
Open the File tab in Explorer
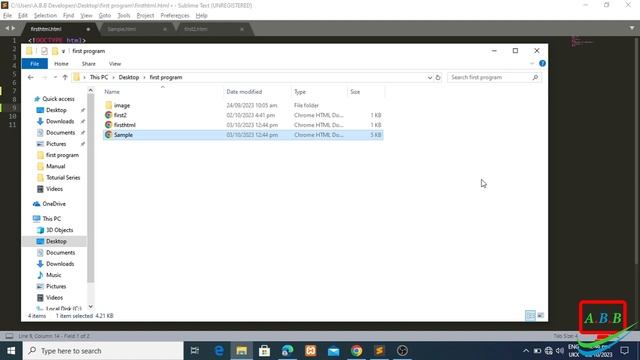[x=35, y=64]
